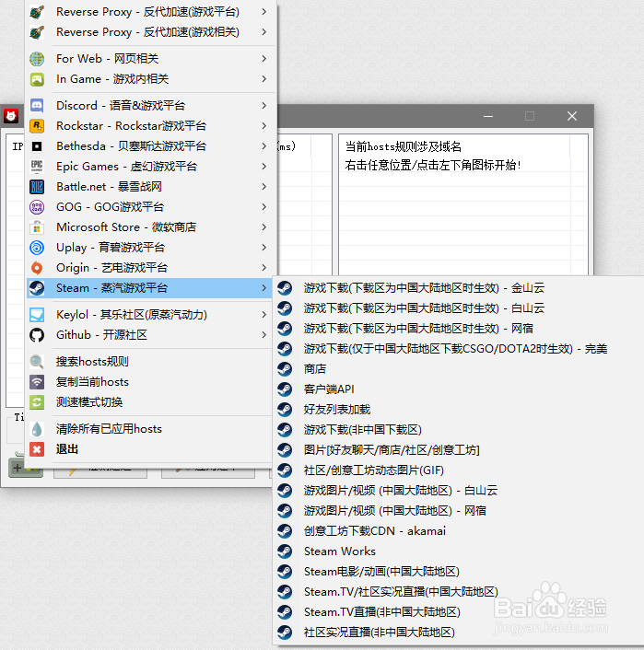Viewport: 644px width, 650px height.
Task: Click the Discord icon in menu
Action: (37, 106)
